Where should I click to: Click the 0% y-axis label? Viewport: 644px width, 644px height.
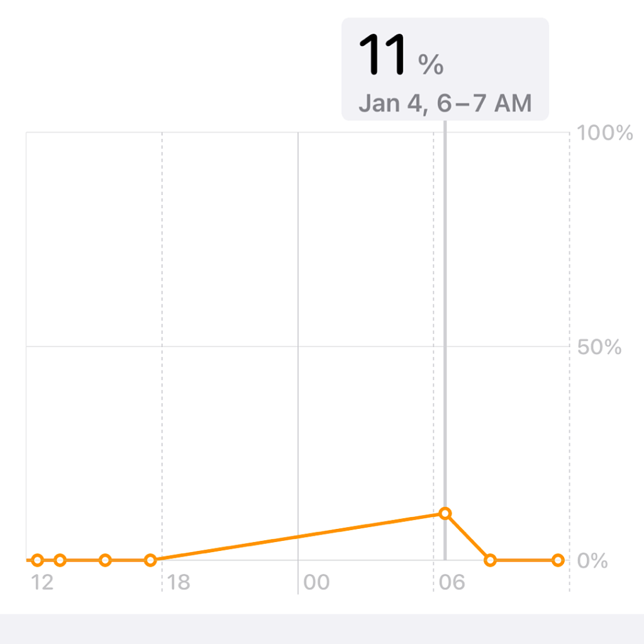tap(593, 560)
